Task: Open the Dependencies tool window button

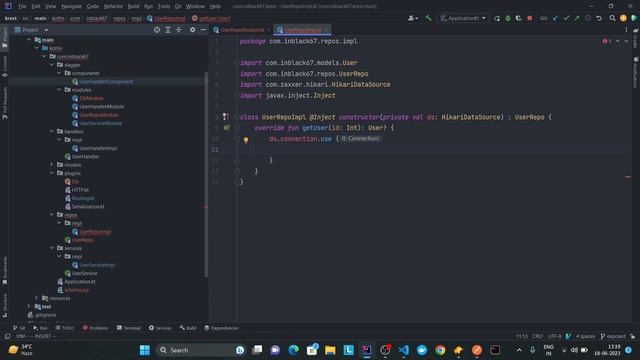Action: point(221,328)
